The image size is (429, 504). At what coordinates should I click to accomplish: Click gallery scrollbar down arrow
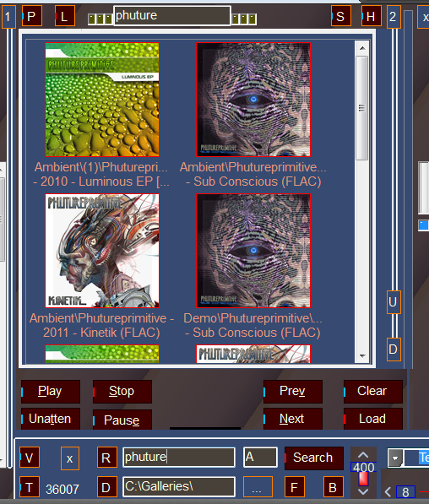[362, 355]
